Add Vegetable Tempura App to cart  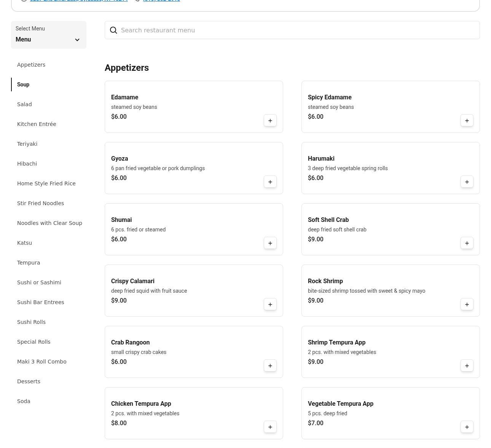pyautogui.click(x=467, y=427)
